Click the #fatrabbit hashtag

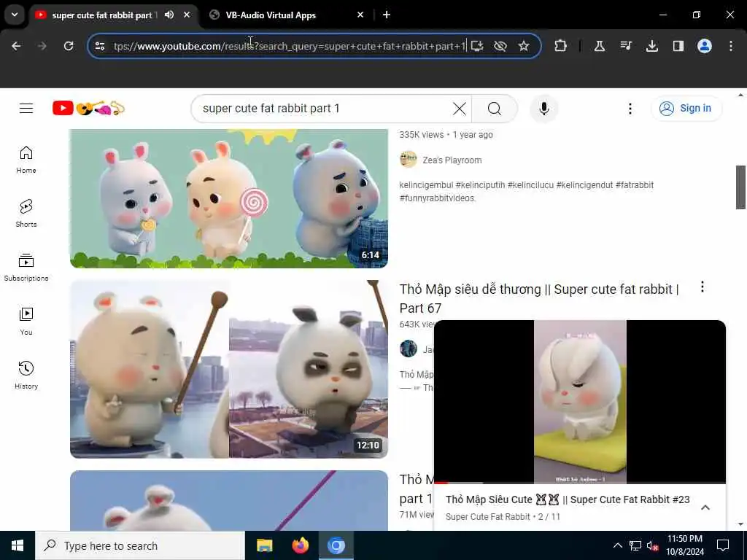[635, 185]
